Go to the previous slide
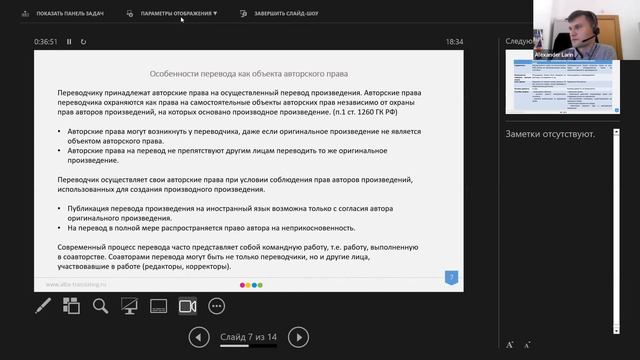This screenshot has width=640, height=360. click(199, 337)
